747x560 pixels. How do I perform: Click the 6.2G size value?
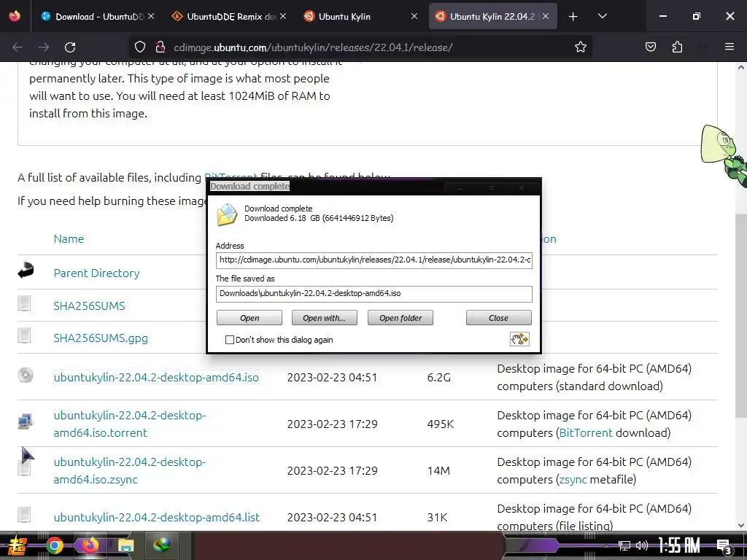click(x=438, y=377)
